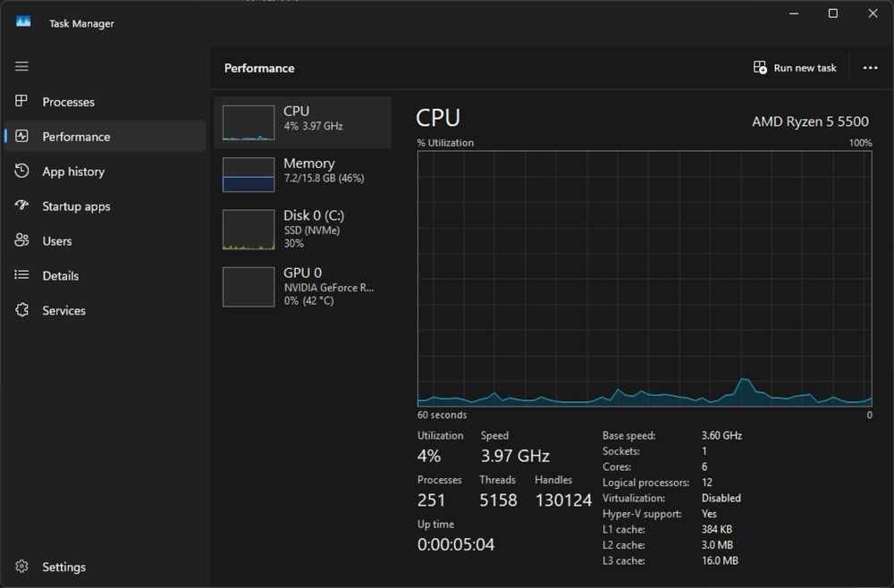
Task: Click the App history clock icon
Action: click(21, 171)
